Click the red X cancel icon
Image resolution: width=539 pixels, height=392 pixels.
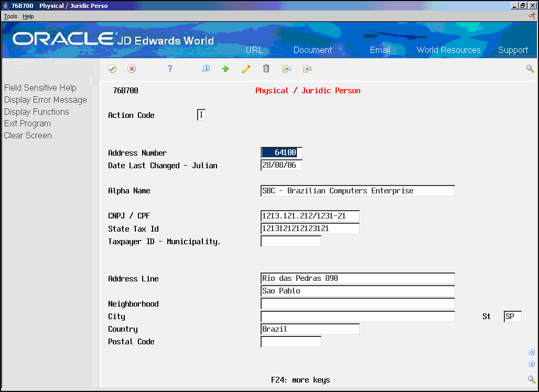(x=131, y=69)
